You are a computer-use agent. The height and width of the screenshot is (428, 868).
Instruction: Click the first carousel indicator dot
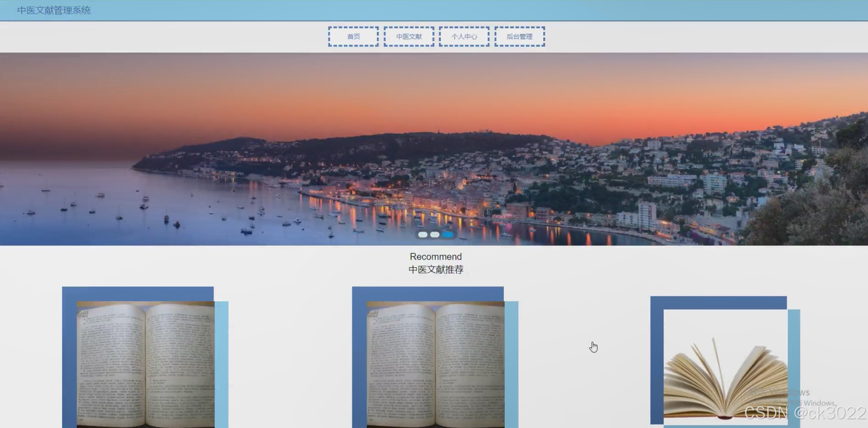(423, 235)
